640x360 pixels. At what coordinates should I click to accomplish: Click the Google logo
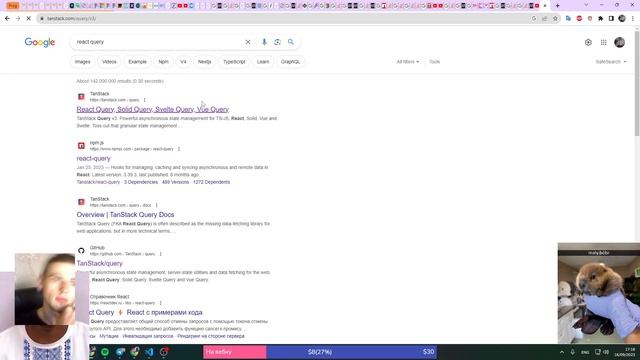(40, 42)
